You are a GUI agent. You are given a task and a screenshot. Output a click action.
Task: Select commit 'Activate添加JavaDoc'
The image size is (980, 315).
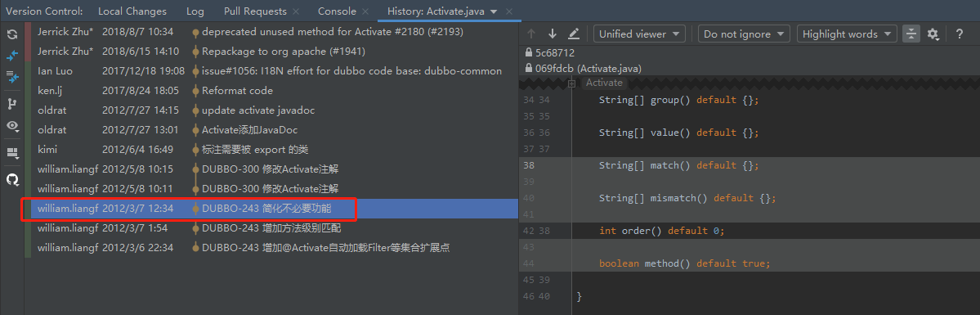(271, 129)
